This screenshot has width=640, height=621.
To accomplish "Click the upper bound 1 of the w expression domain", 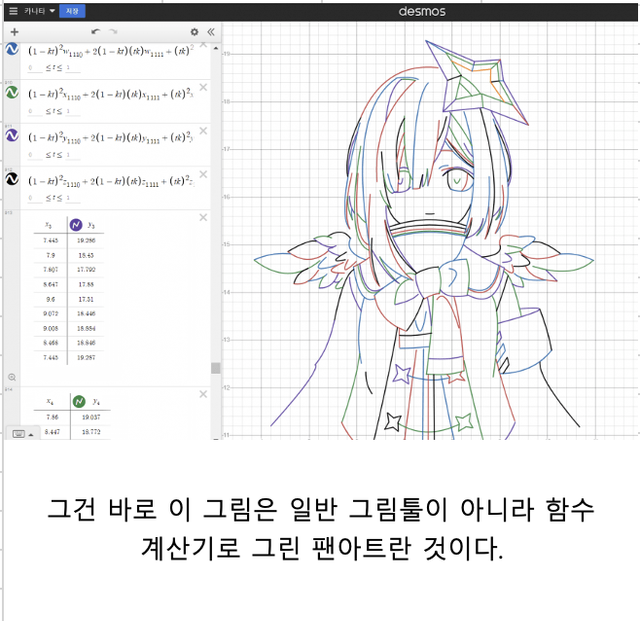I will (x=73, y=68).
